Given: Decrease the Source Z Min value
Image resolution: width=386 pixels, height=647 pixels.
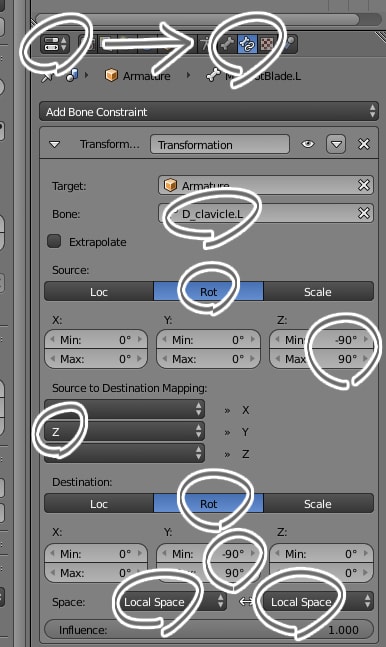Looking at the screenshot, I should (277, 340).
